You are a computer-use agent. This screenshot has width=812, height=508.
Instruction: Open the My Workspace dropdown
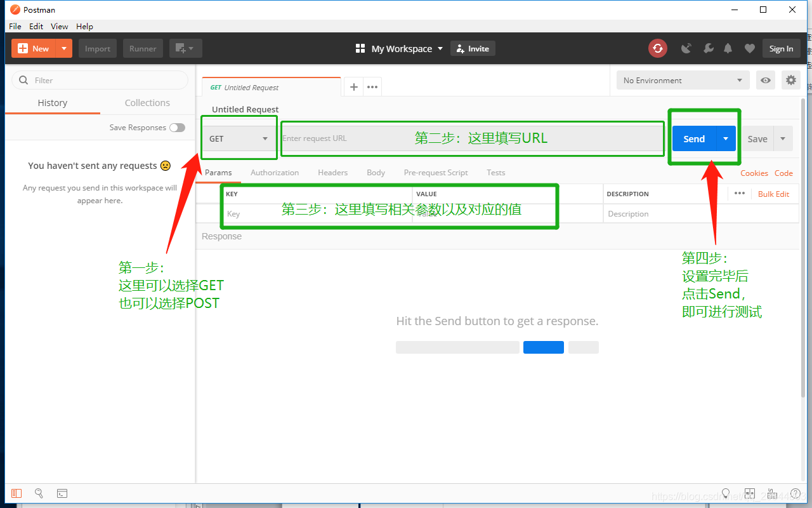coord(407,48)
